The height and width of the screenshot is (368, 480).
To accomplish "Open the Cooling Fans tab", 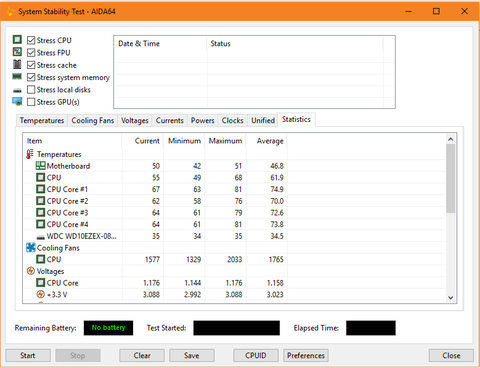I will [x=93, y=120].
